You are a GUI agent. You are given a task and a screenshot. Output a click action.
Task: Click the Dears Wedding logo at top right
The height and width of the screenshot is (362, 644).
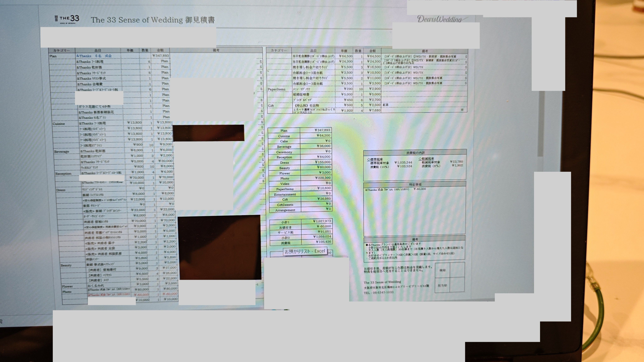click(x=442, y=19)
